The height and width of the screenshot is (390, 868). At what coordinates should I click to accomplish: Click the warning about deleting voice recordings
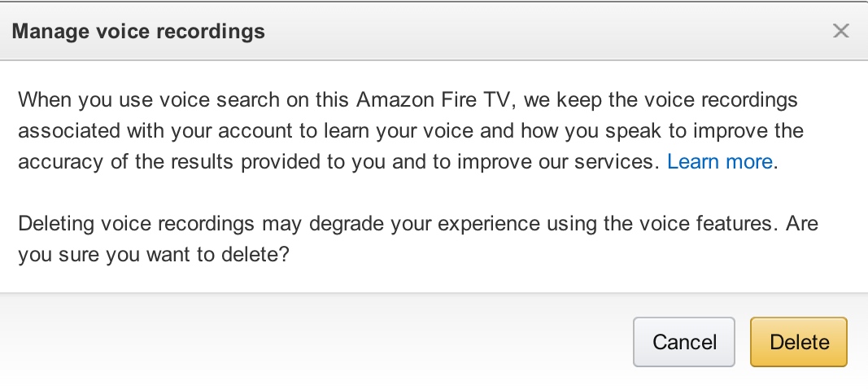244,223
